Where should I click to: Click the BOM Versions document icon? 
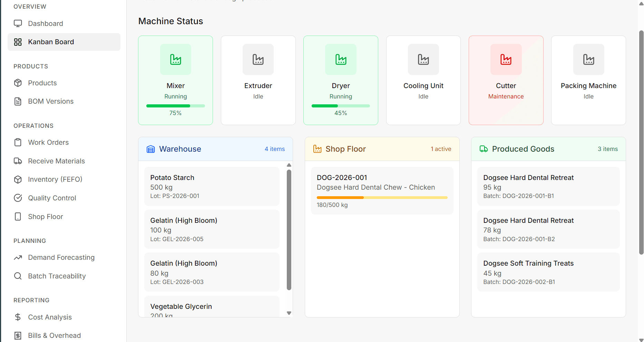click(x=18, y=101)
